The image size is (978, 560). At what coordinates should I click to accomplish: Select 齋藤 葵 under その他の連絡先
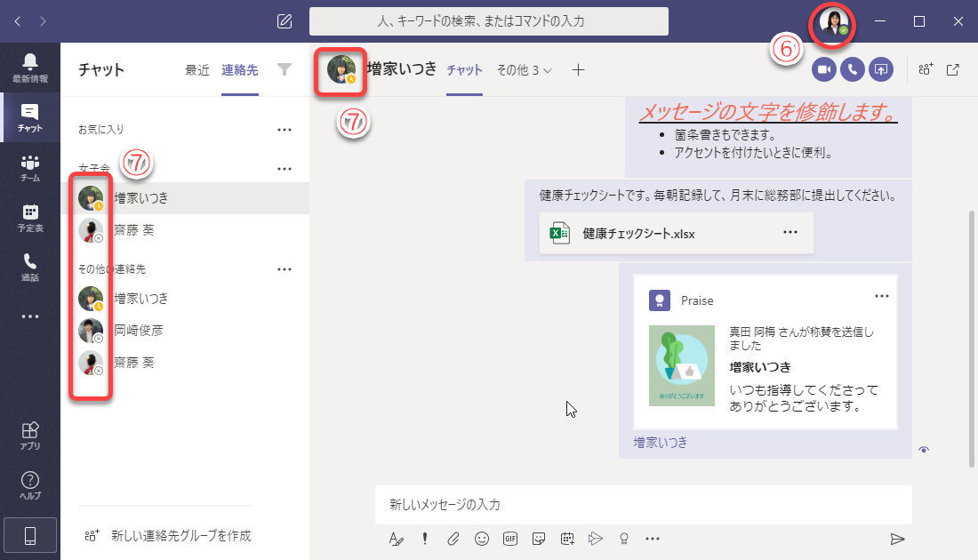[x=185, y=363]
